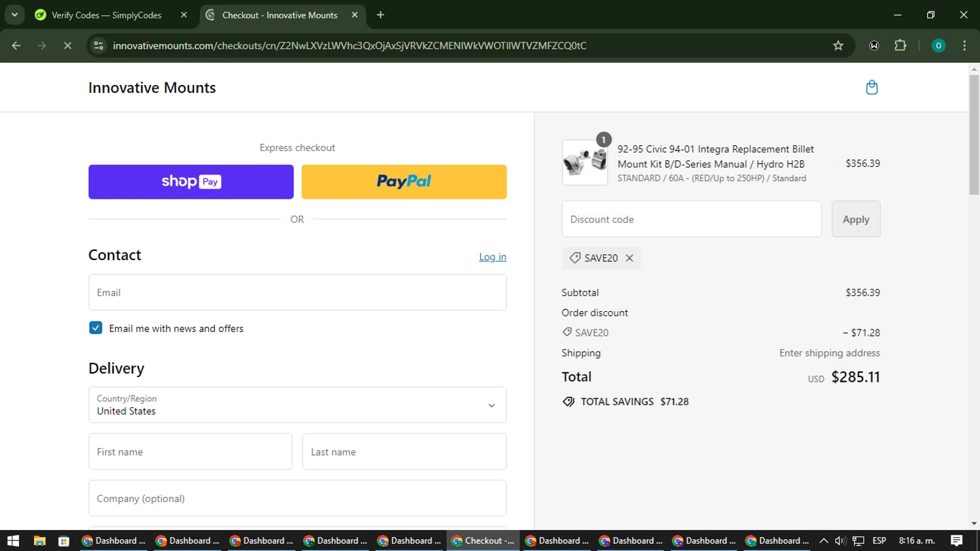Click the Log in link
Viewport: 980px width, 551px height.
[493, 257]
